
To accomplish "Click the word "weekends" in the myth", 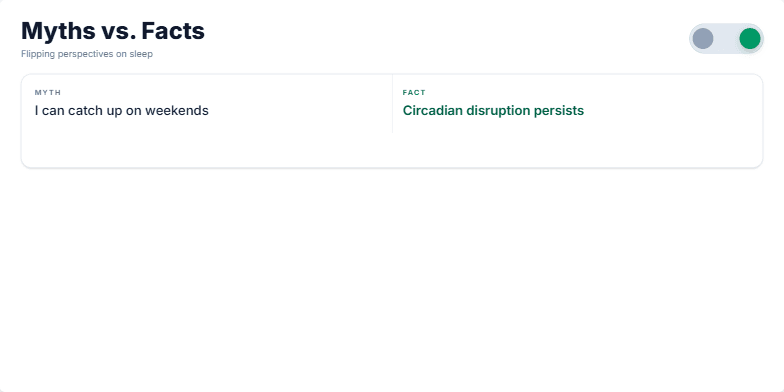I will 177,110.
